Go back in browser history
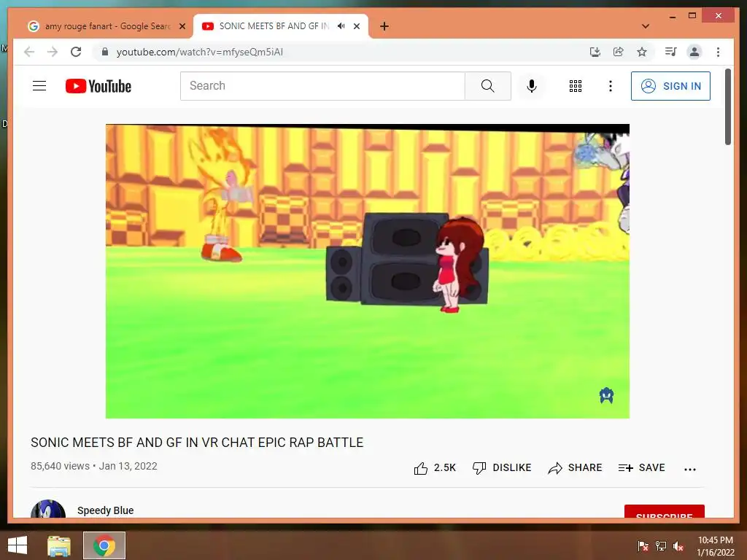The width and height of the screenshot is (747, 560). [29, 52]
